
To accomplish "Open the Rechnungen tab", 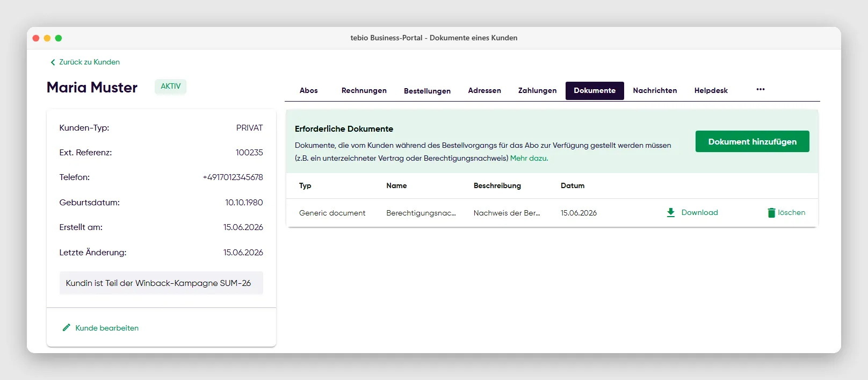I will tap(364, 90).
